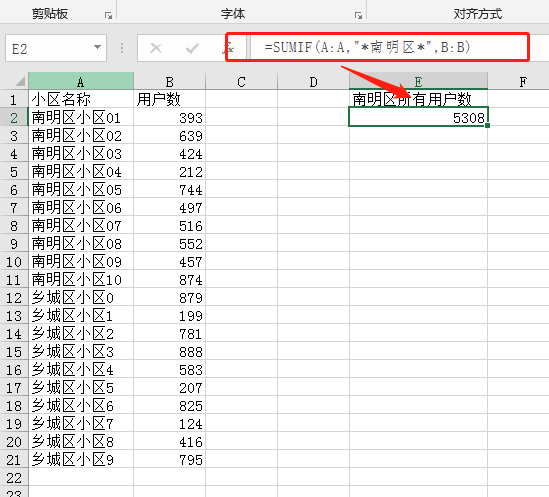Select column E header
549x497 pixels.
pyautogui.click(x=418, y=82)
